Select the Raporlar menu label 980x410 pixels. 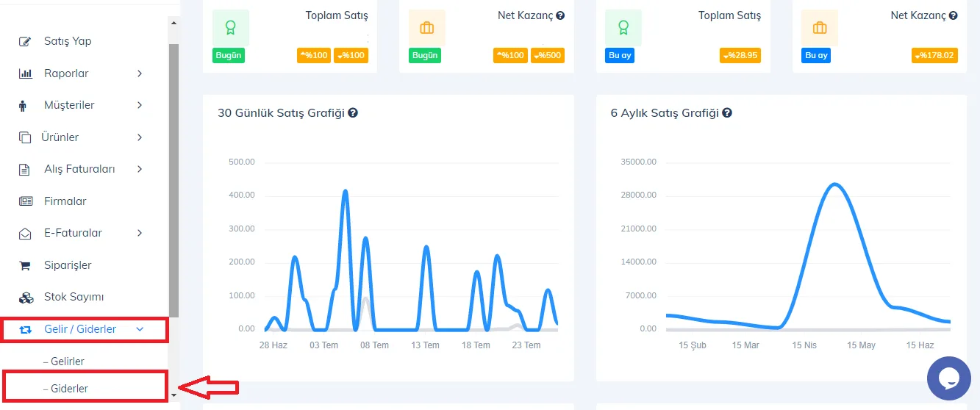tap(66, 73)
